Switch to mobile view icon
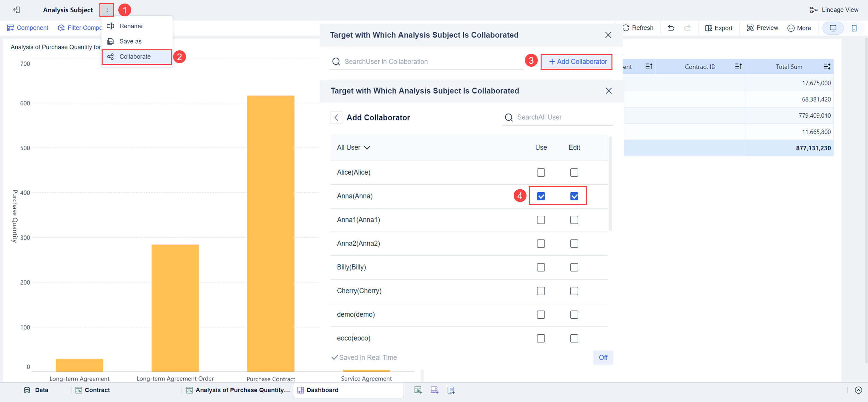The height and width of the screenshot is (402, 868). click(x=855, y=28)
